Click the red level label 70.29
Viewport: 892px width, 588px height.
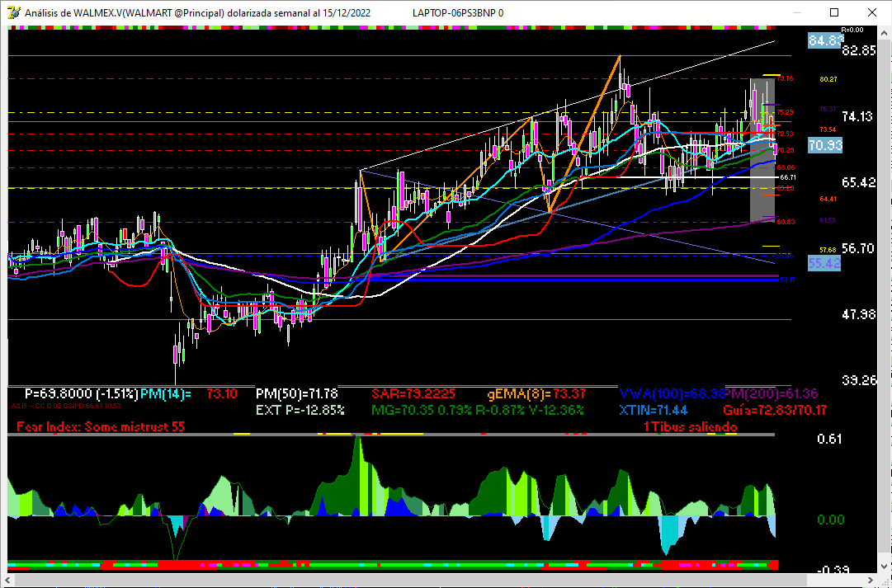(786, 150)
